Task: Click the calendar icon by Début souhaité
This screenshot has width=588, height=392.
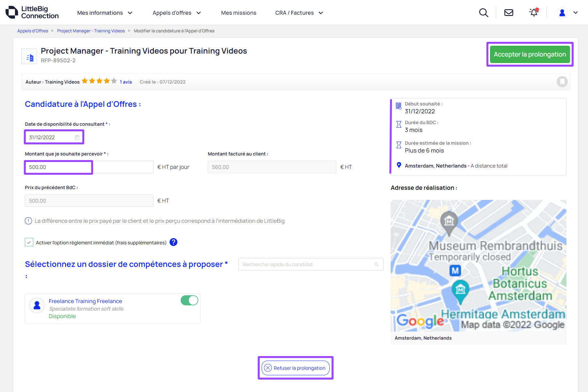Action: pos(399,106)
